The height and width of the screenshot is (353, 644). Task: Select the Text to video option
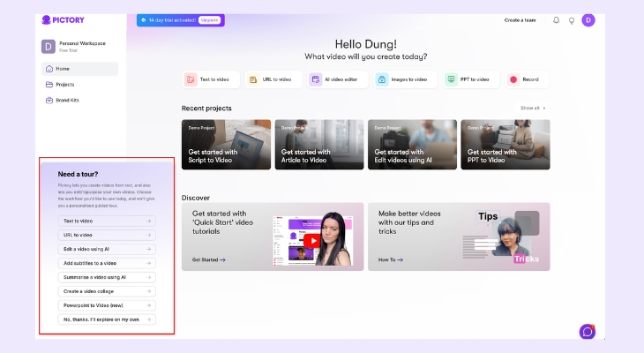[x=210, y=79]
